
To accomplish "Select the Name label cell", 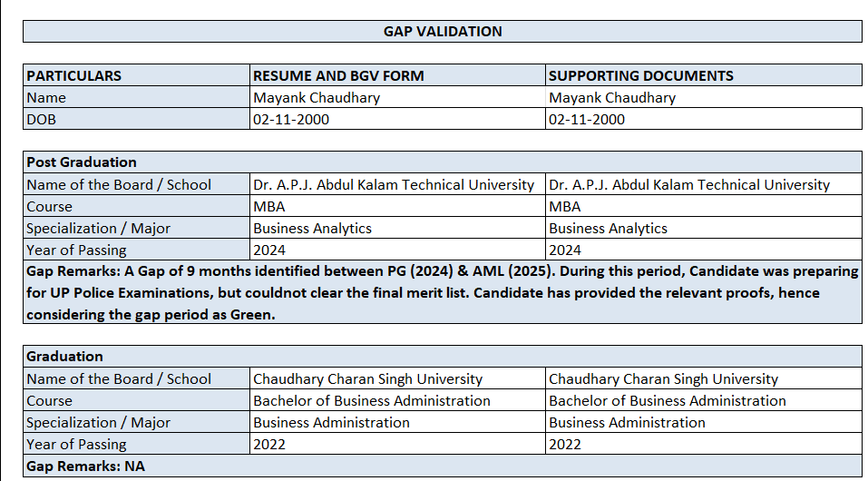I will coord(46,98).
